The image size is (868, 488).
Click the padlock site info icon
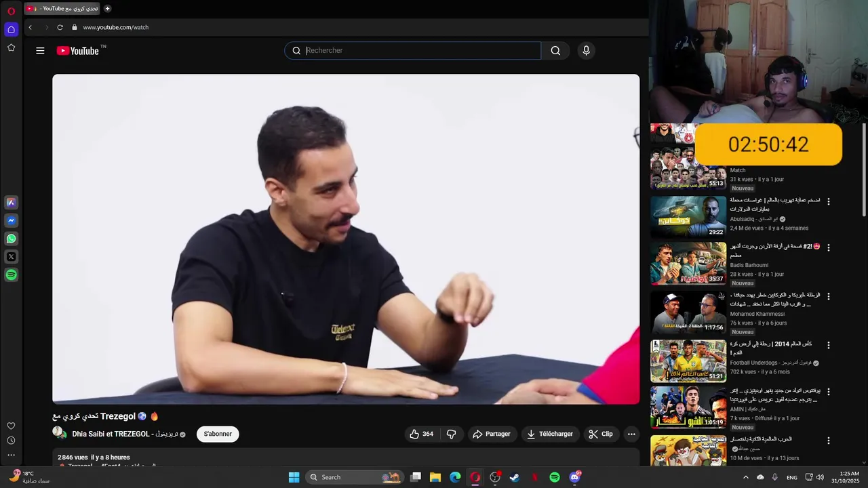coord(75,27)
